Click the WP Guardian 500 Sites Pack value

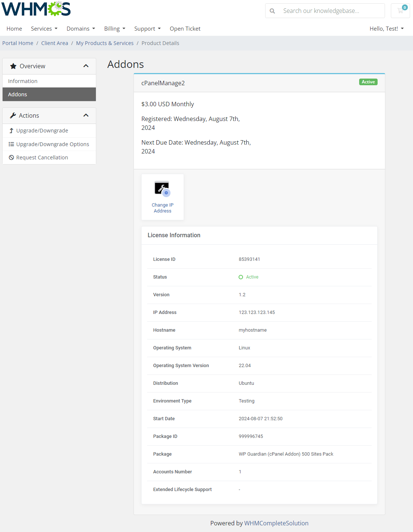point(286,454)
